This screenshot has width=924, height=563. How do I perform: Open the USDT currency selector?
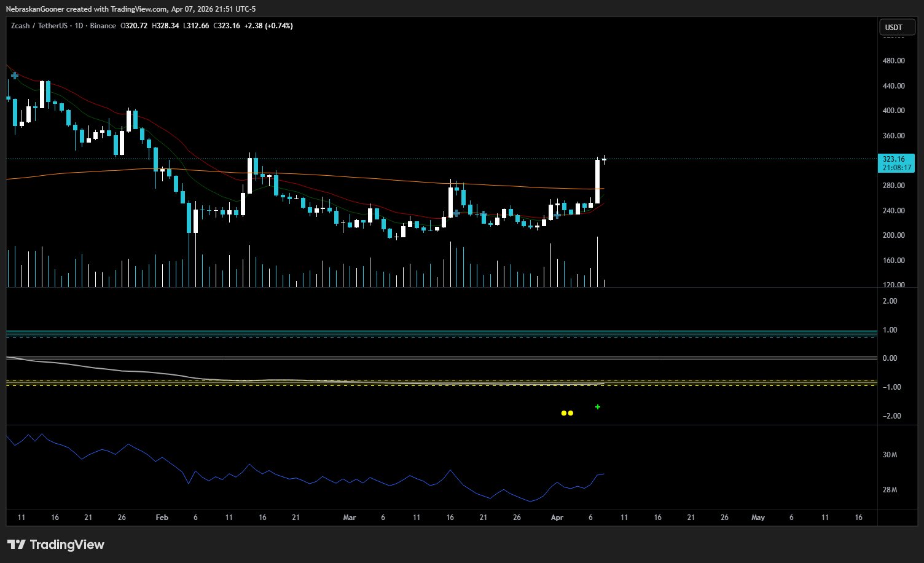pos(893,28)
